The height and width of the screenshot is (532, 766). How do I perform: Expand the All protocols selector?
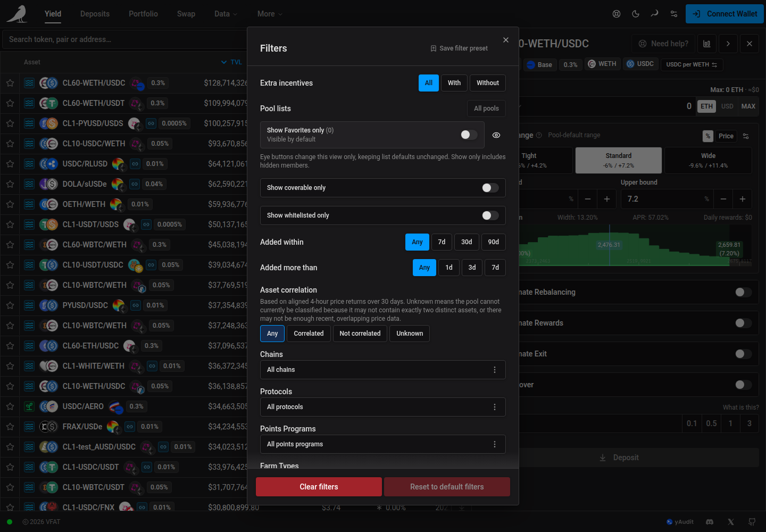(x=383, y=407)
